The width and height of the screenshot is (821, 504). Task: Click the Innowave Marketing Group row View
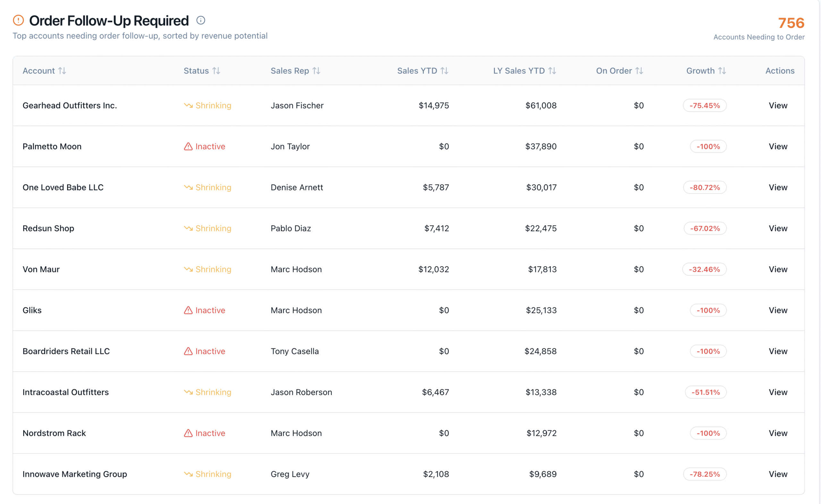coord(778,474)
